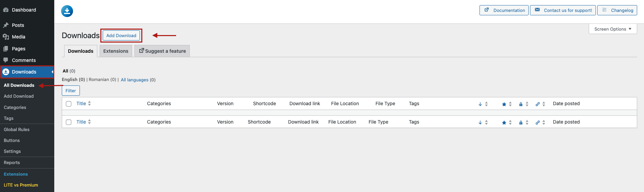Toggle Title sort arrows in footer row
Image resolution: width=644 pixels, height=192 pixels.
(89, 122)
